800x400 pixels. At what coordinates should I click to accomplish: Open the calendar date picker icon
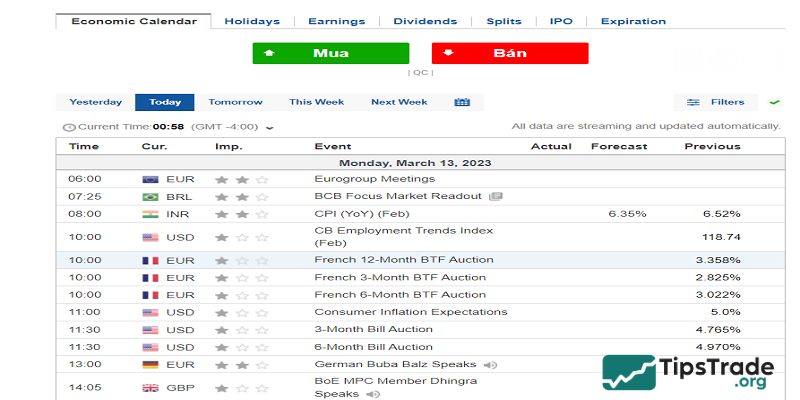point(462,102)
